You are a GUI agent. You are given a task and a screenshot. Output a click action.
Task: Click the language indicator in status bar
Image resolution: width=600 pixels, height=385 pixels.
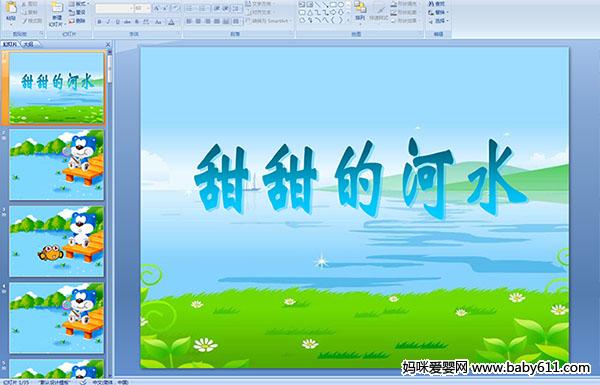(110, 382)
